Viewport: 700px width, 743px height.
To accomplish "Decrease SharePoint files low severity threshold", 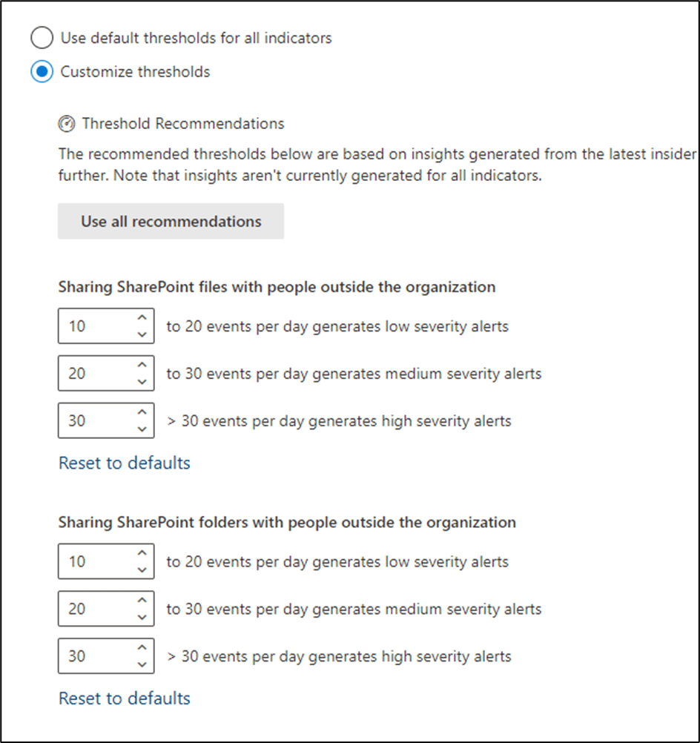I will tap(142, 334).
